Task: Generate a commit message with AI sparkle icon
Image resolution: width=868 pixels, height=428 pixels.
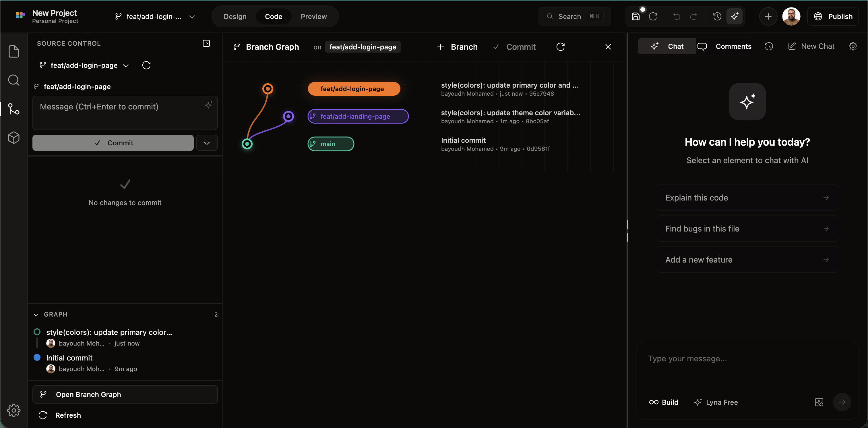Action: tap(209, 105)
